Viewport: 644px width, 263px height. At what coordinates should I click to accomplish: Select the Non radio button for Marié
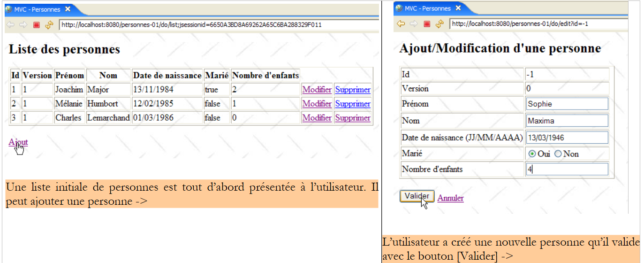click(x=558, y=154)
